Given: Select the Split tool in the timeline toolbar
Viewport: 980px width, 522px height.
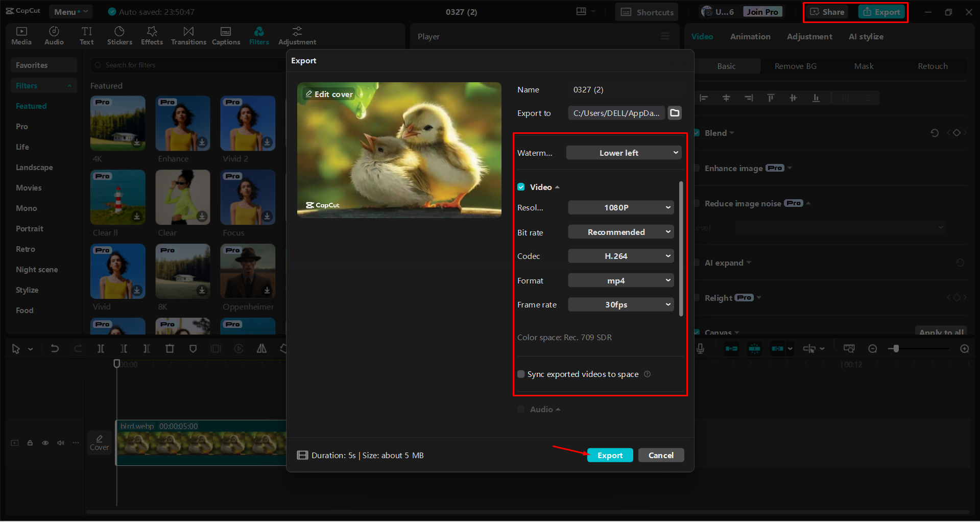Looking at the screenshot, I should (x=101, y=348).
